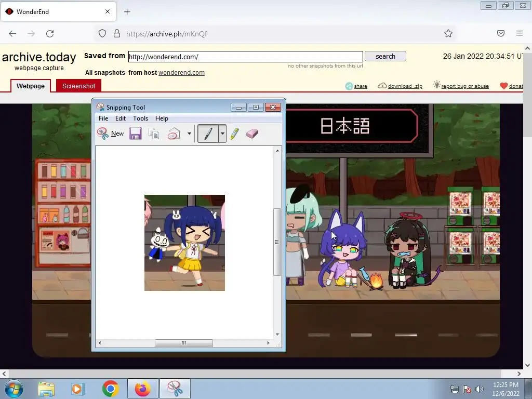Open Google Chrome from taskbar
Viewport: 532px width, 399px height.
(x=110, y=389)
